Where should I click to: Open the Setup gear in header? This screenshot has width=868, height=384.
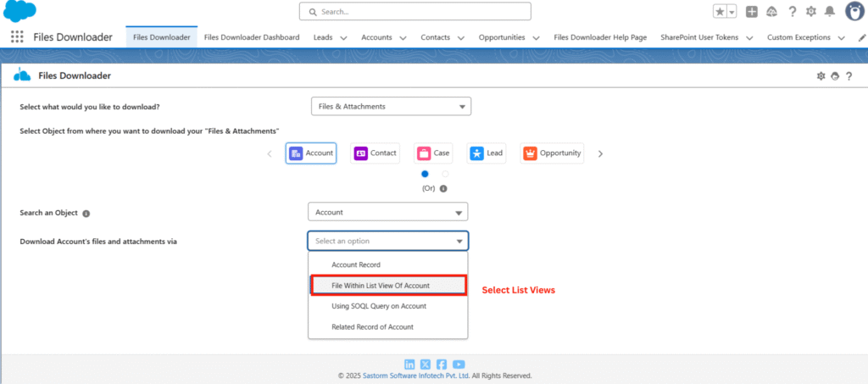point(811,12)
